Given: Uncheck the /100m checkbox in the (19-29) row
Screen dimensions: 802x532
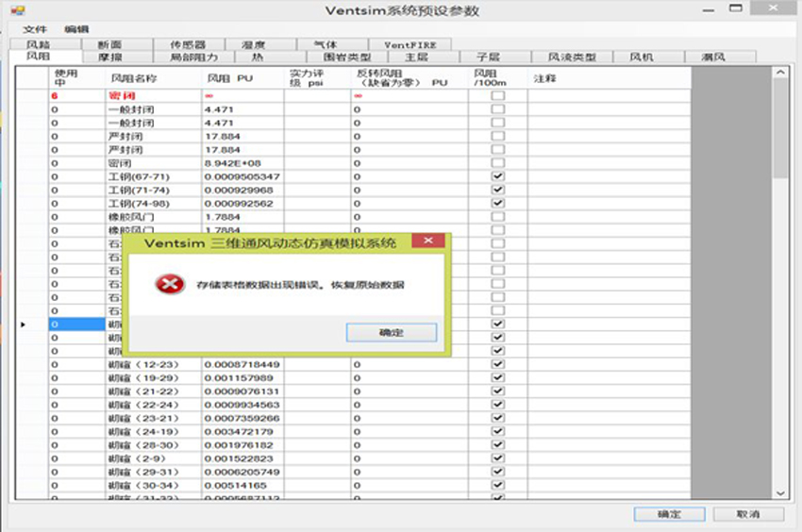Looking at the screenshot, I should coord(497,377).
